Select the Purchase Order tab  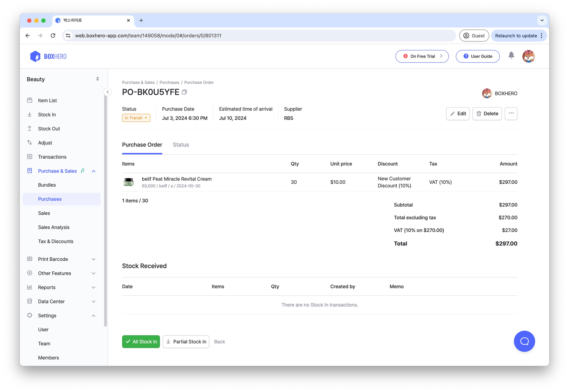pos(142,144)
